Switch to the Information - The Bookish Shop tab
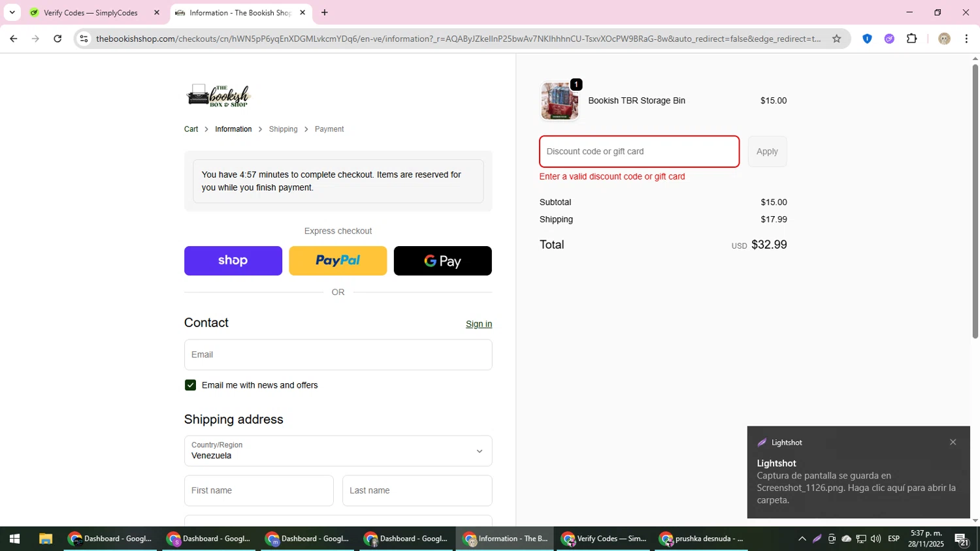980x551 pixels. coord(240,12)
